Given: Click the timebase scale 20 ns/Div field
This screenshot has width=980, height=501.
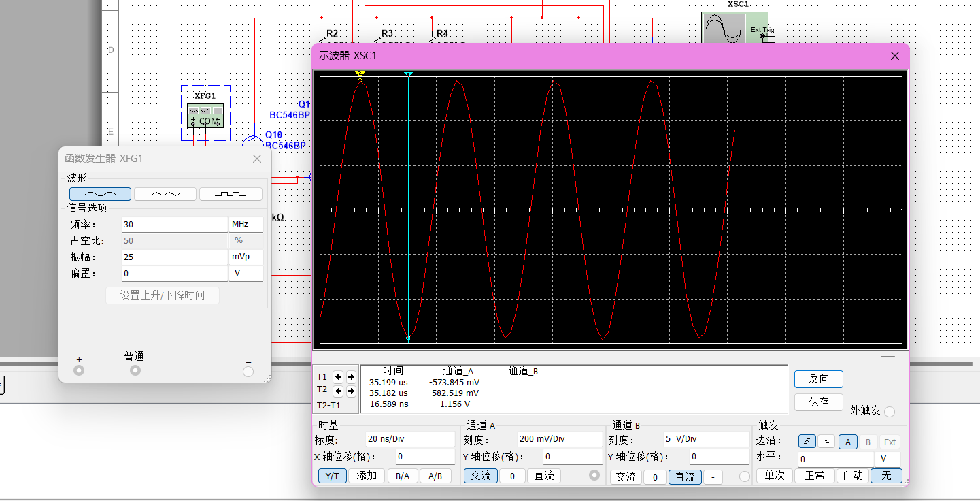Looking at the screenshot, I should pyautogui.click(x=409, y=439).
